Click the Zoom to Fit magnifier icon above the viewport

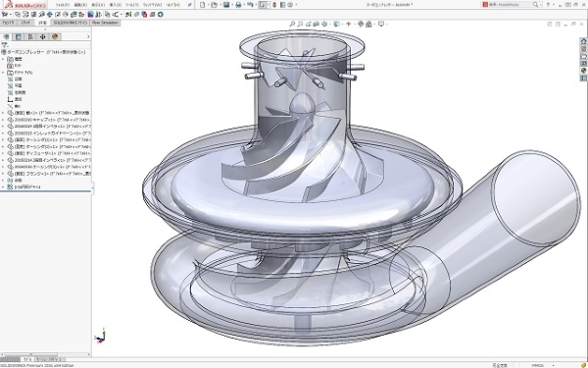[292, 24]
